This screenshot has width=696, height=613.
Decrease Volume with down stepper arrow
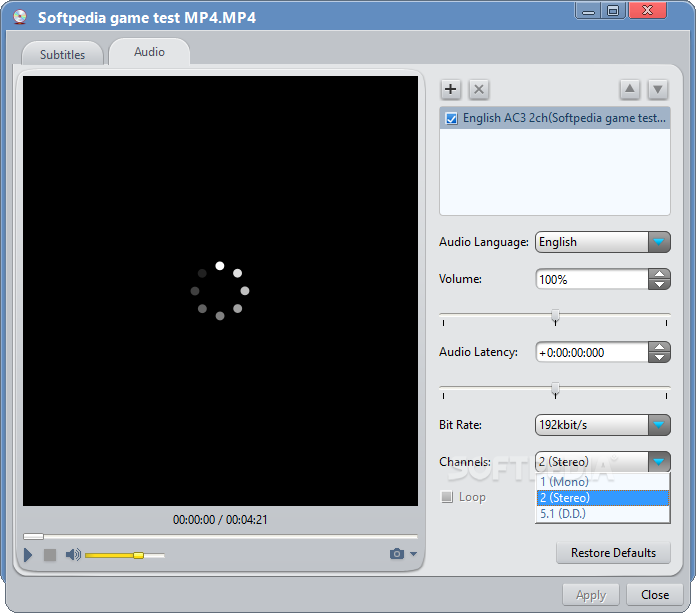(659, 285)
